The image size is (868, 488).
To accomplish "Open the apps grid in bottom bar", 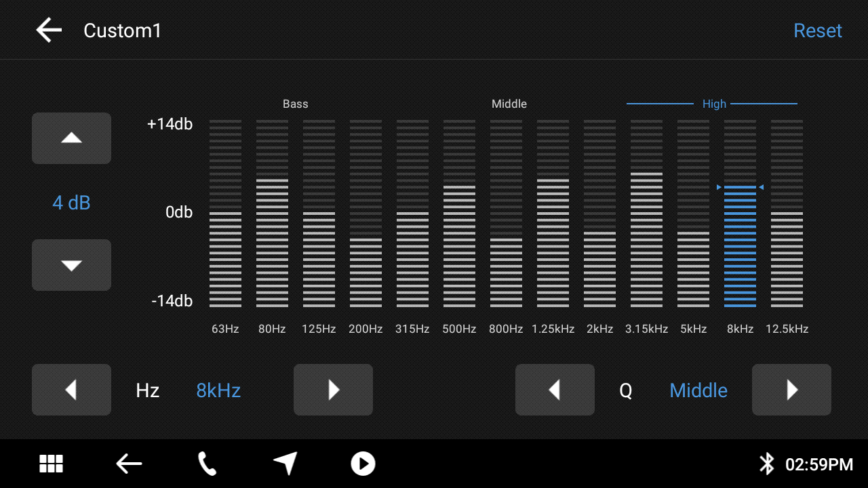I will click(51, 464).
